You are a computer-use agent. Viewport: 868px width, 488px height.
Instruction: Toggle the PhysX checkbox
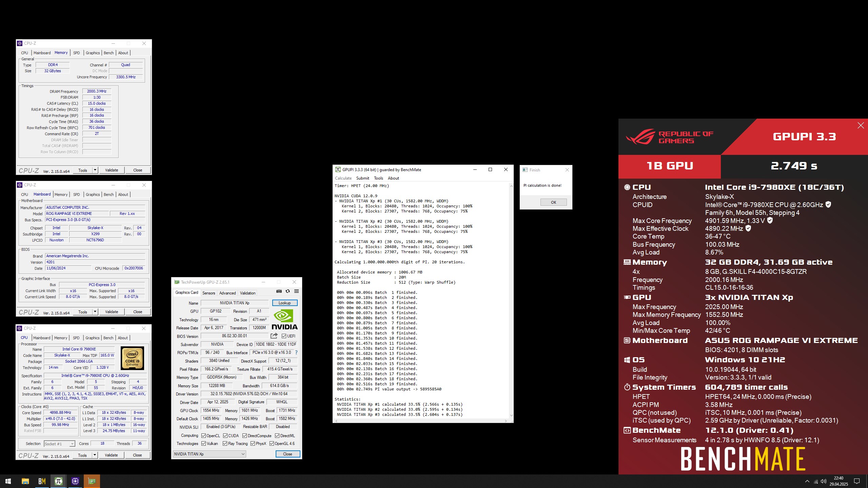pyautogui.click(x=253, y=444)
